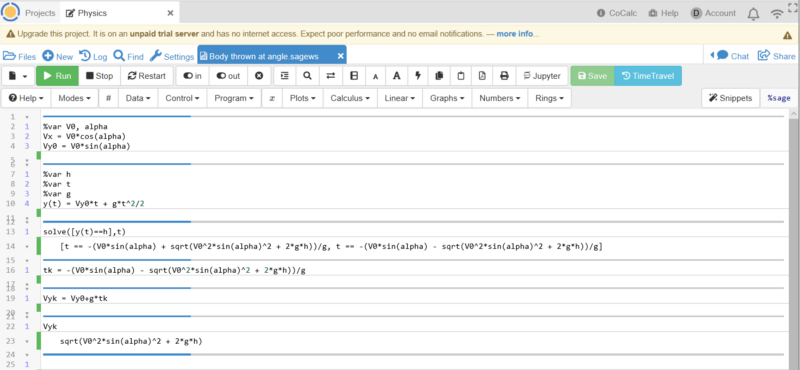Delete all output with the circled X icon

259,76
